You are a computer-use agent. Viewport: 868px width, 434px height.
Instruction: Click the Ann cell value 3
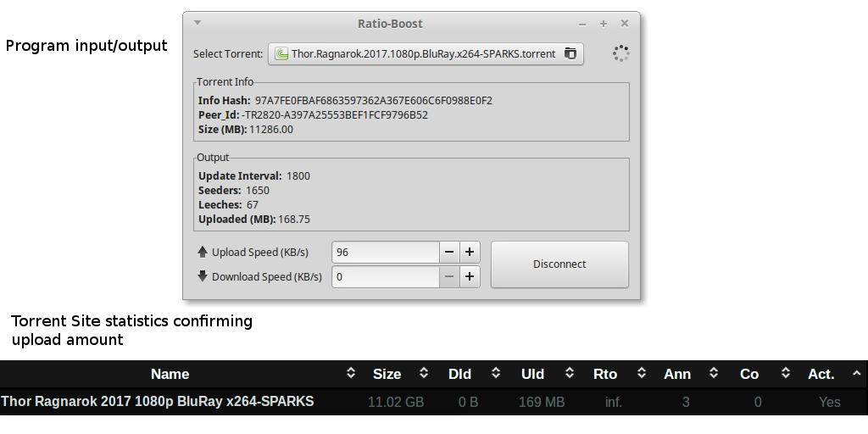[x=686, y=403]
